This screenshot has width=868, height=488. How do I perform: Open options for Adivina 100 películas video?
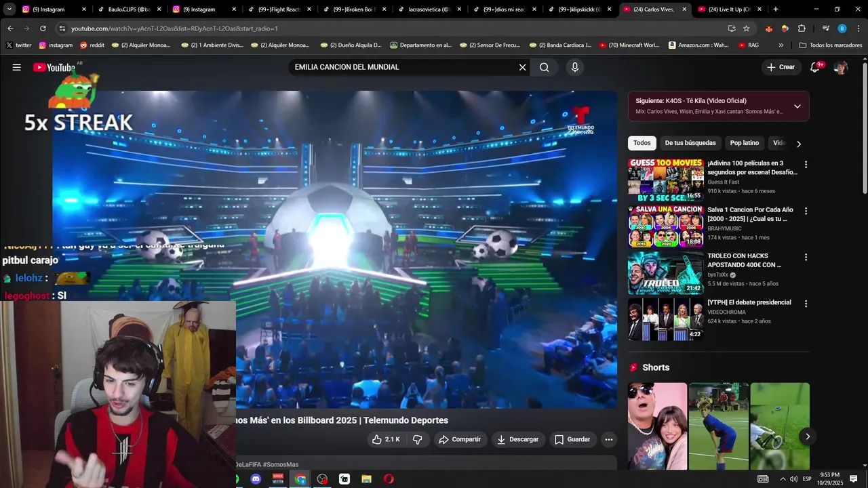tap(806, 165)
